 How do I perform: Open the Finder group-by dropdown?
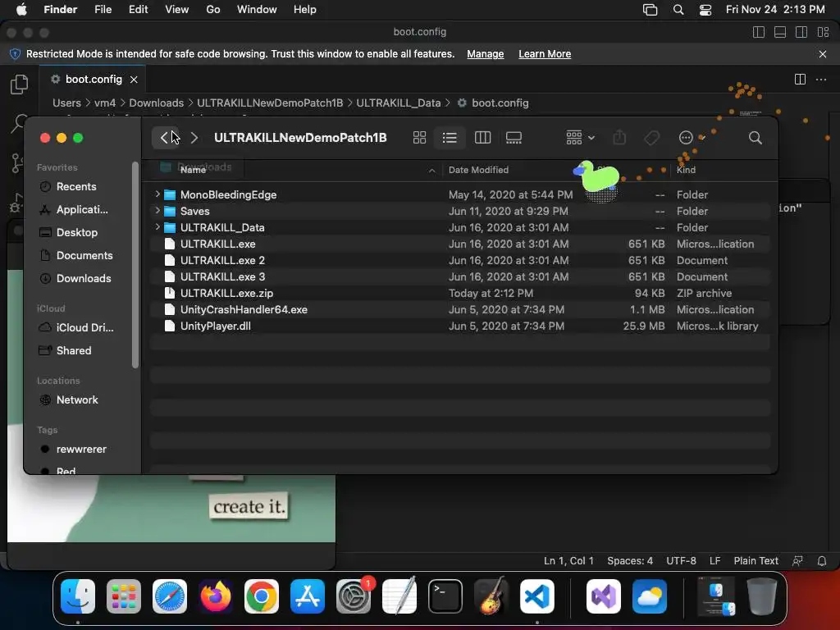(580, 138)
